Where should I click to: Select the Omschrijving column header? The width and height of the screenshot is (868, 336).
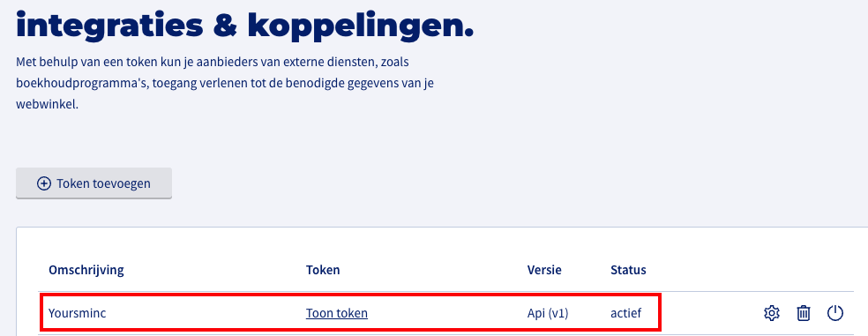(x=86, y=270)
